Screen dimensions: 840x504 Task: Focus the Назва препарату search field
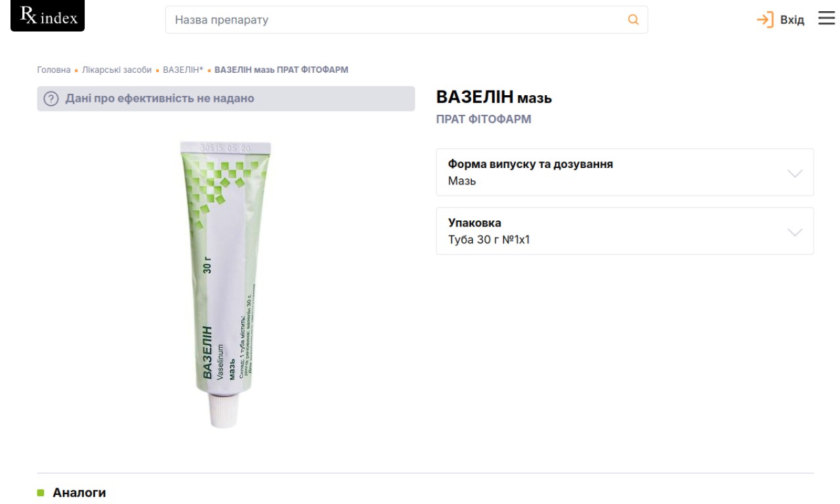tap(406, 20)
